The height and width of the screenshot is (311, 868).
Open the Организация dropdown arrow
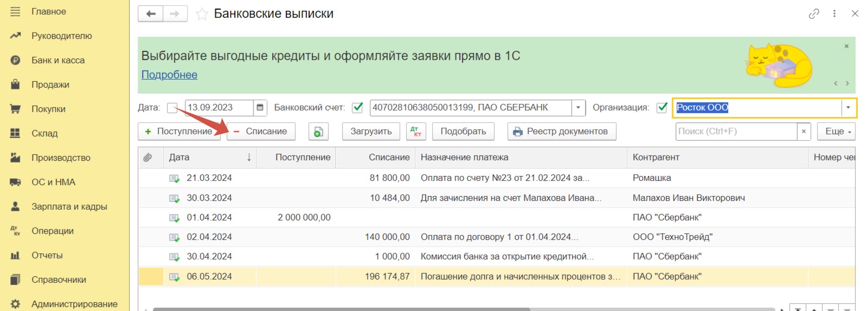(848, 108)
